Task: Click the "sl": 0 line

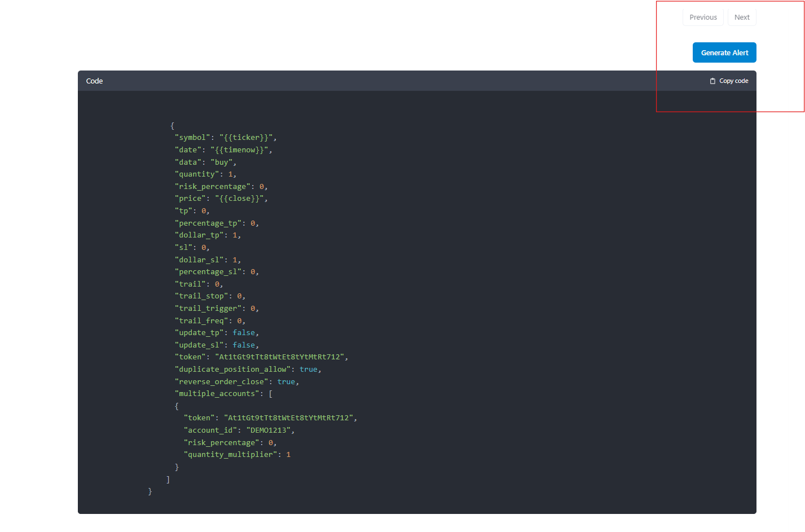Action: coord(192,248)
